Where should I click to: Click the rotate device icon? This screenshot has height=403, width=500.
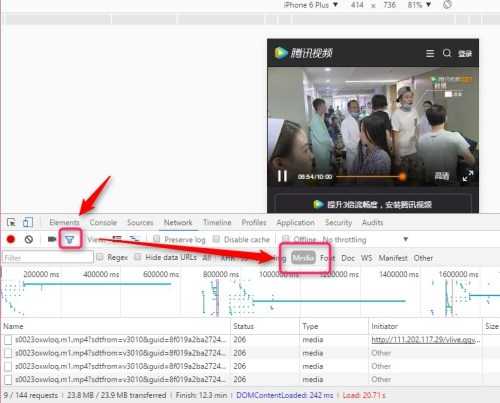point(447,4)
